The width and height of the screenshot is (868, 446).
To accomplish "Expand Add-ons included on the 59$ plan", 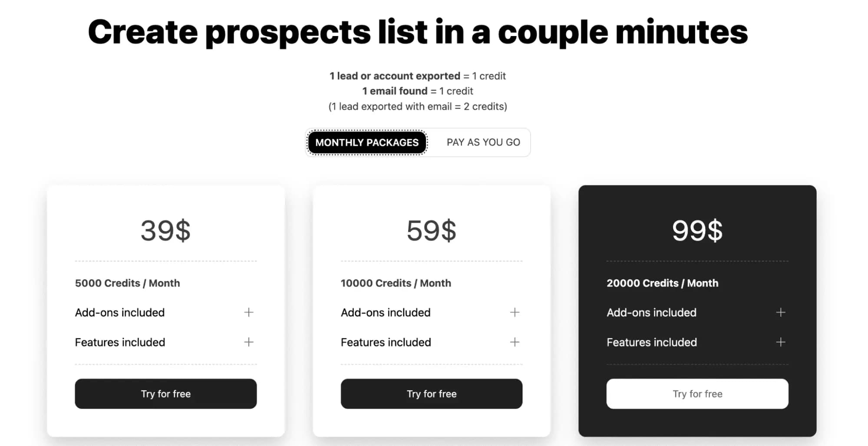I will pyautogui.click(x=515, y=312).
